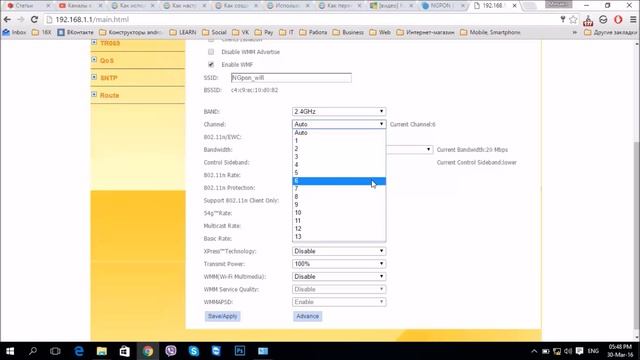Open WMMAPSD dropdown
This screenshot has width=640, height=360.
339,302
